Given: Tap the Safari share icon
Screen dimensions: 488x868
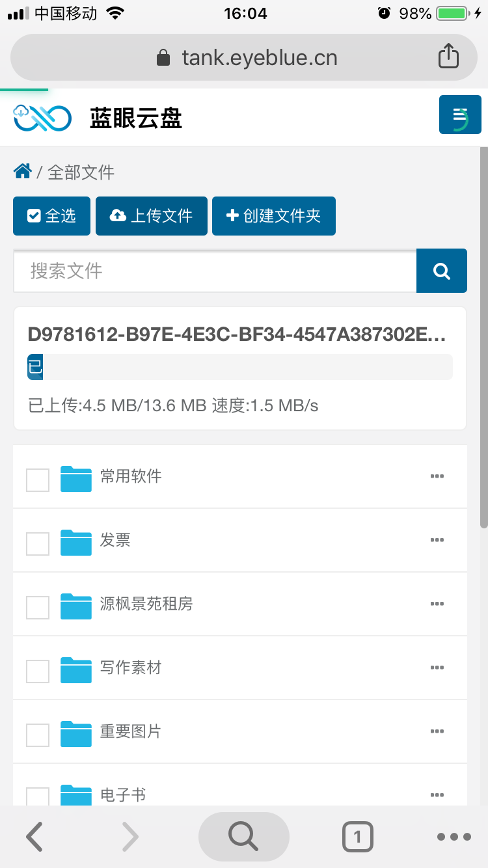Looking at the screenshot, I should 448,57.
